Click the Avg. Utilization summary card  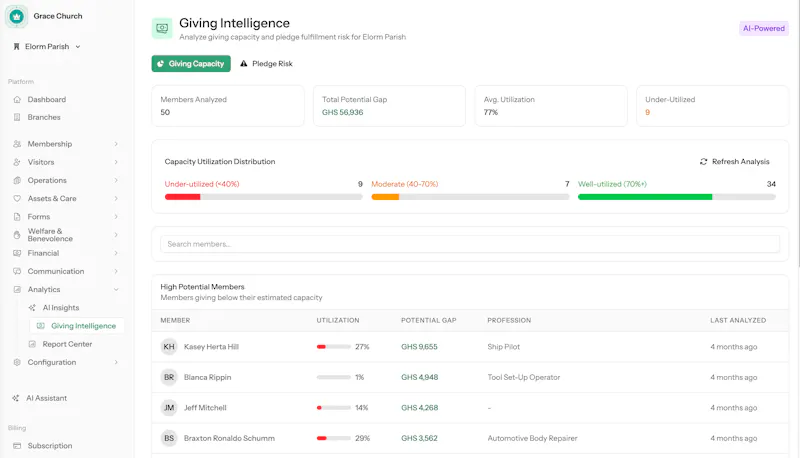pyautogui.click(x=551, y=106)
